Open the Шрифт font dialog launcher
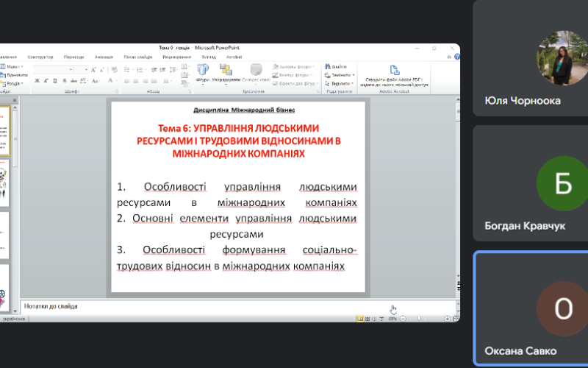Screen dimensions: 588x368 [117, 91]
